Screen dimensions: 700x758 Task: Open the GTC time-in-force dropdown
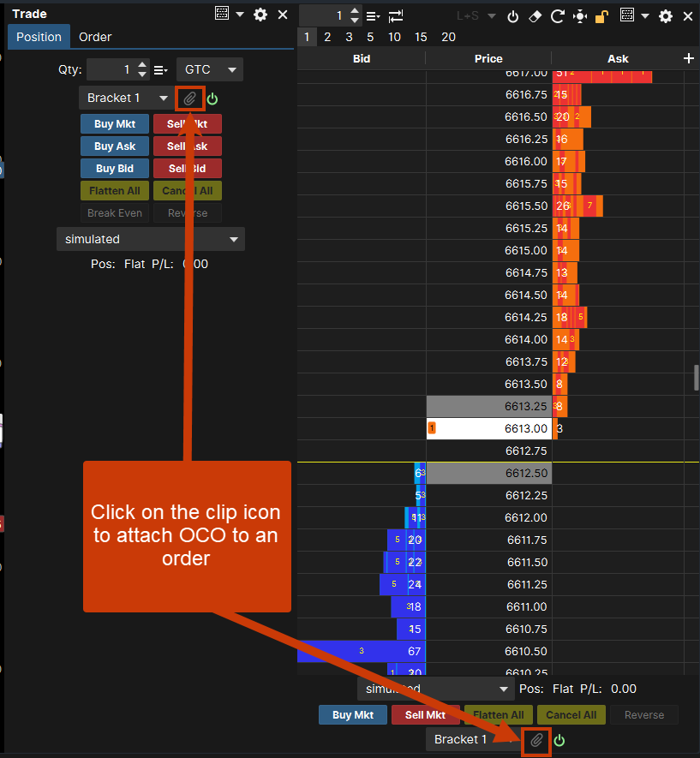click(x=209, y=69)
